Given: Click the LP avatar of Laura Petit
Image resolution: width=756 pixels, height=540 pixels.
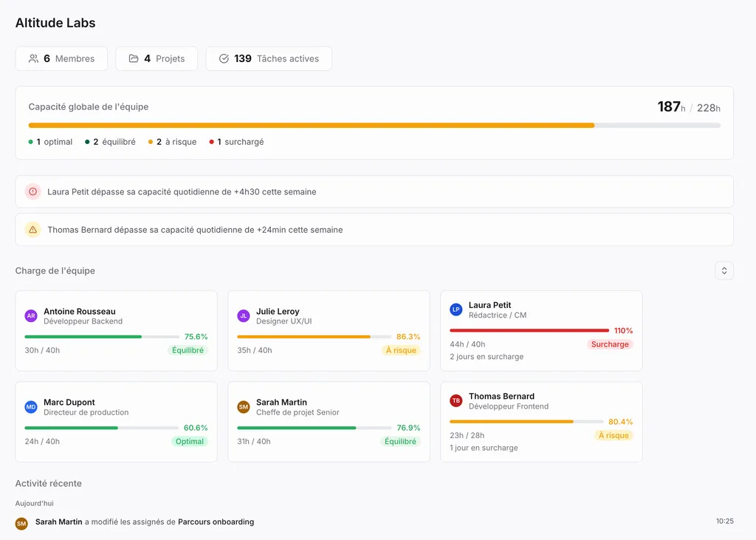Looking at the screenshot, I should click(456, 310).
